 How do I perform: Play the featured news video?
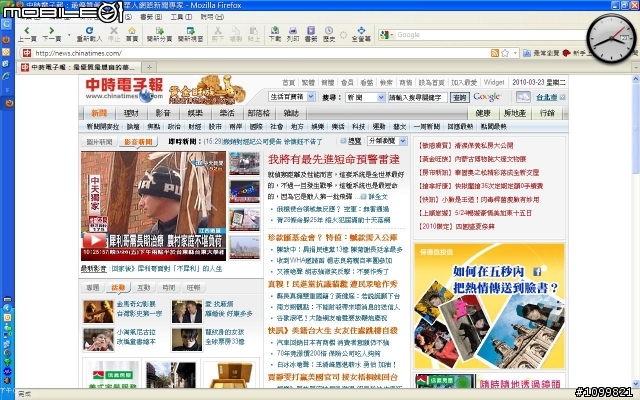[94, 240]
